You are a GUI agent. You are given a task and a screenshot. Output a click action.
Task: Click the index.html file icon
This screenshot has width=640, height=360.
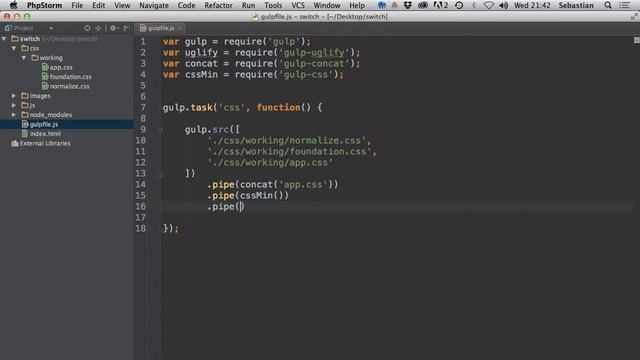25,133
